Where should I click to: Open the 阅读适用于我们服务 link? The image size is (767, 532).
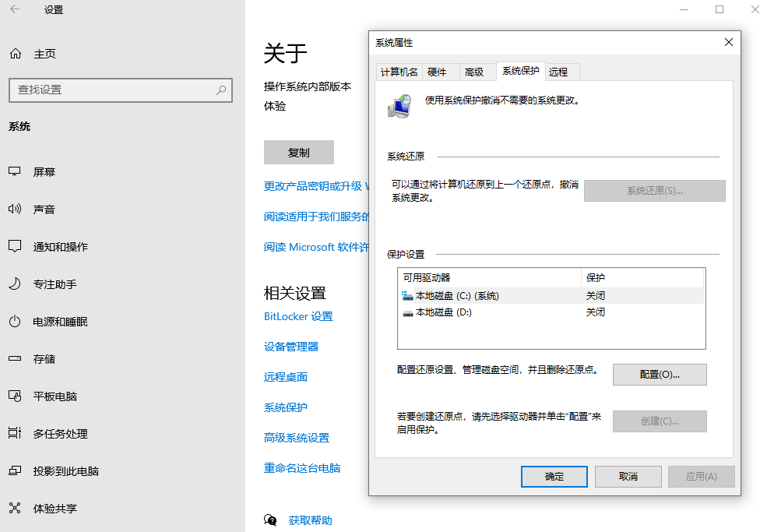[x=316, y=217]
